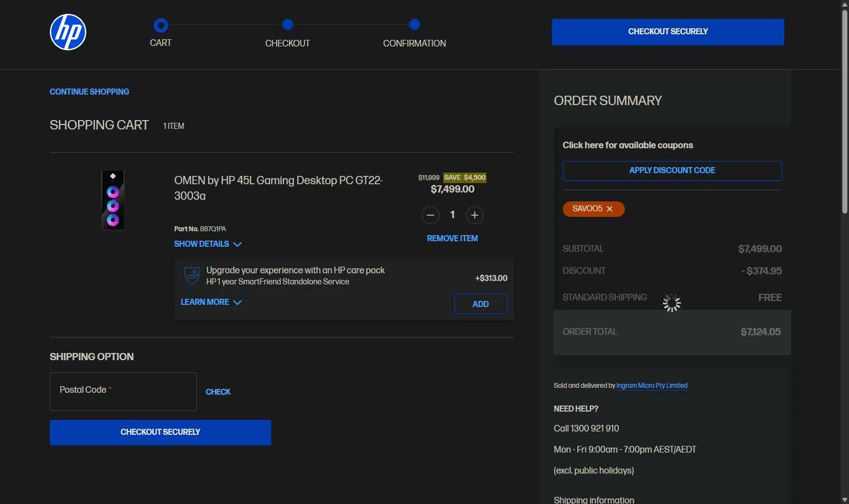Click the subtotal value $7,499.00

(x=760, y=249)
